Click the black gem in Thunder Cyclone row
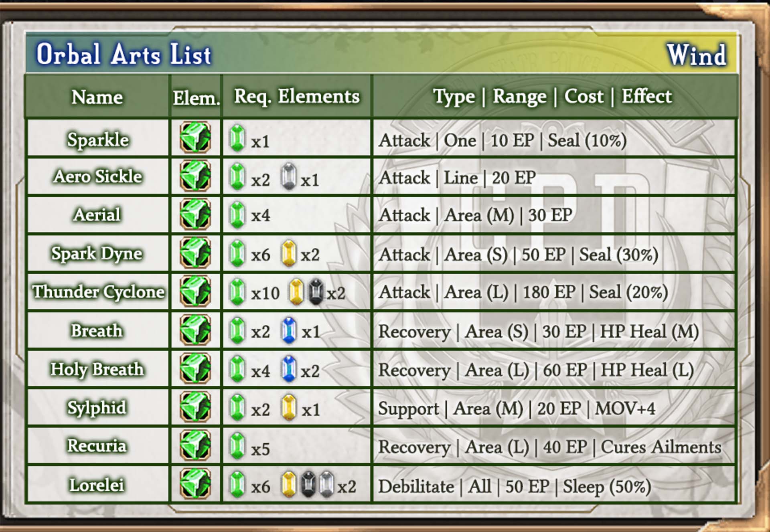770x532 pixels. [x=316, y=292]
